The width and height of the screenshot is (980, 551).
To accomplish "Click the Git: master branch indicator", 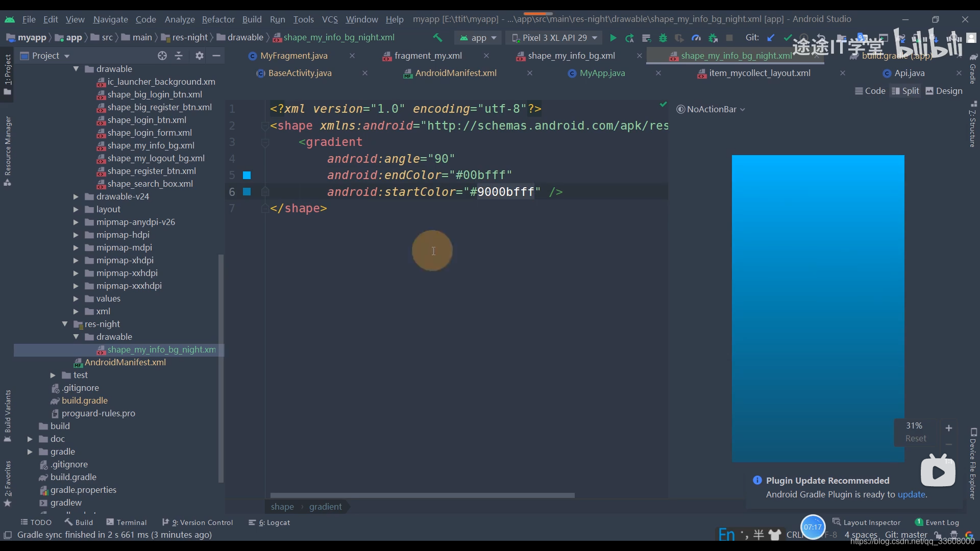I will (x=906, y=535).
